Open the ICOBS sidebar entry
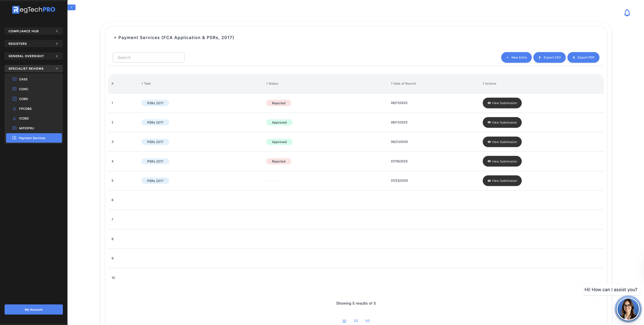The image size is (644, 325). pos(24,118)
